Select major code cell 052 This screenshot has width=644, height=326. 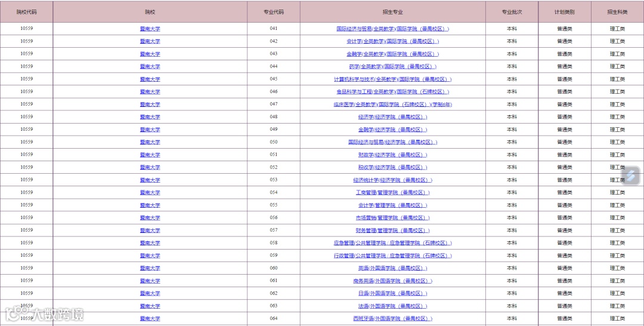274,167
